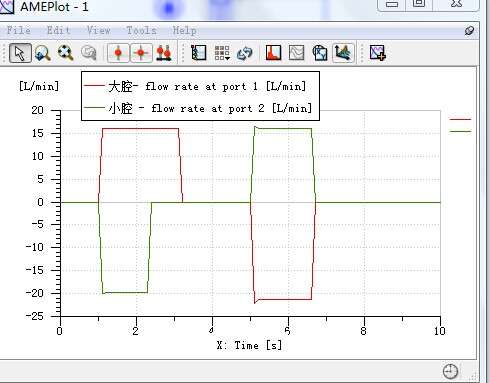Image resolution: width=490 pixels, height=383 pixels.
Task: Open the plot manager list icon
Action: tap(199, 53)
